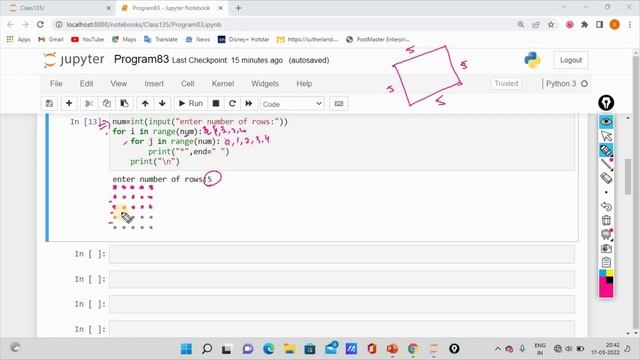Image resolution: width=640 pixels, height=360 pixels.
Task: Open the Gmail bookmark
Action: (51, 39)
